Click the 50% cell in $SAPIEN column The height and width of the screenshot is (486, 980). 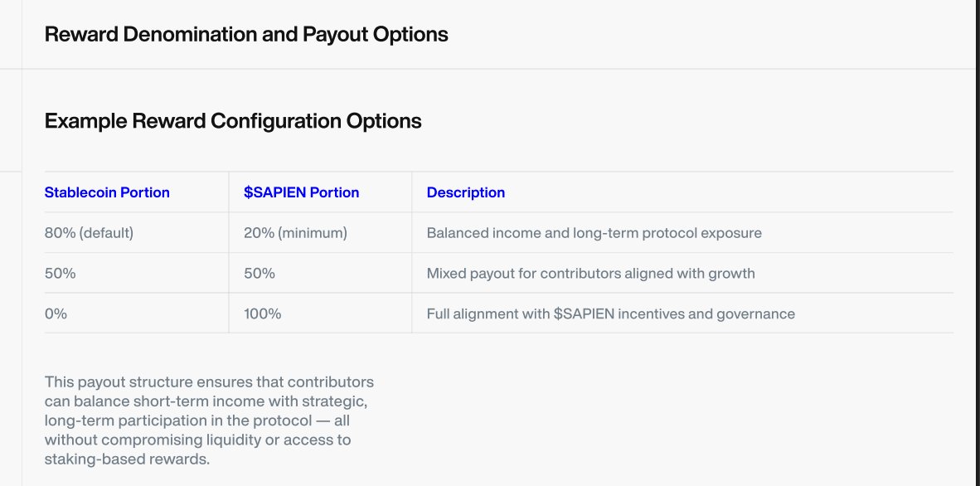coord(260,274)
